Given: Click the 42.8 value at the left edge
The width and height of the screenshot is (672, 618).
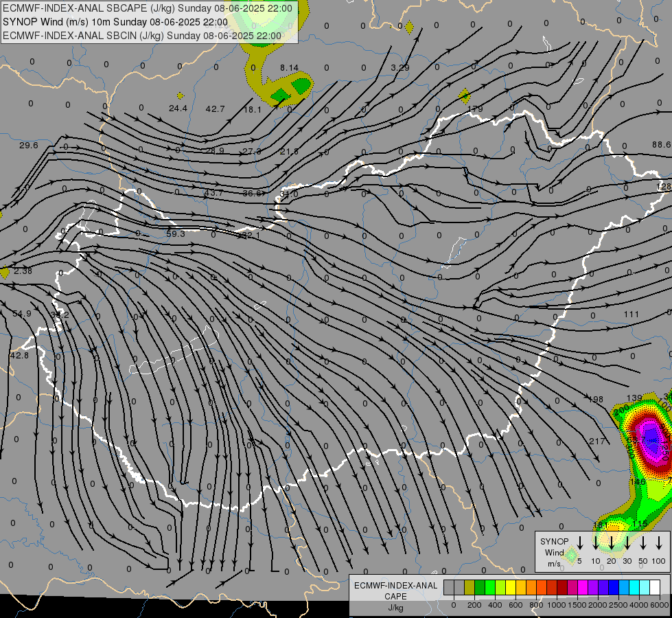Looking at the screenshot, I should [19, 356].
